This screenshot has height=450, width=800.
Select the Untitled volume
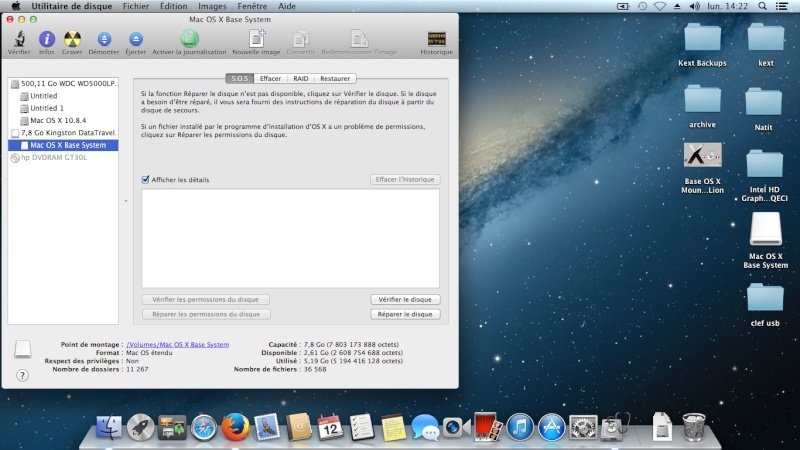pos(63,95)
